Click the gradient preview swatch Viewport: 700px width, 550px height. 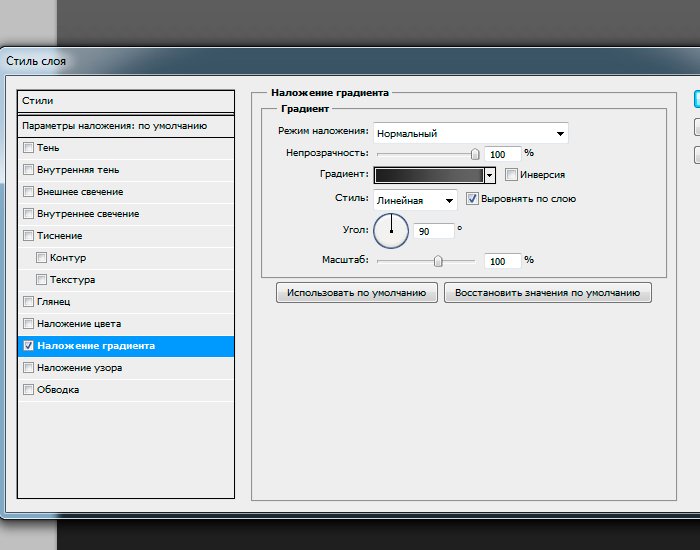[428, 175]
